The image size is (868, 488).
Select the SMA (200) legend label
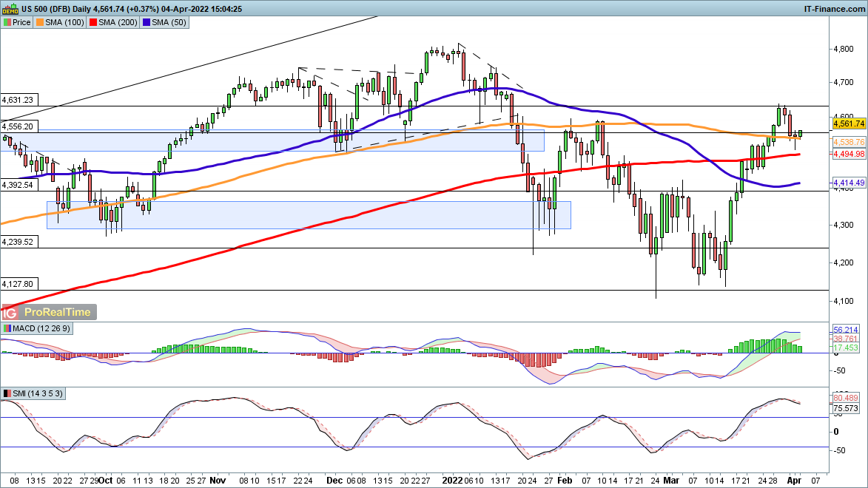click(118, 23)
